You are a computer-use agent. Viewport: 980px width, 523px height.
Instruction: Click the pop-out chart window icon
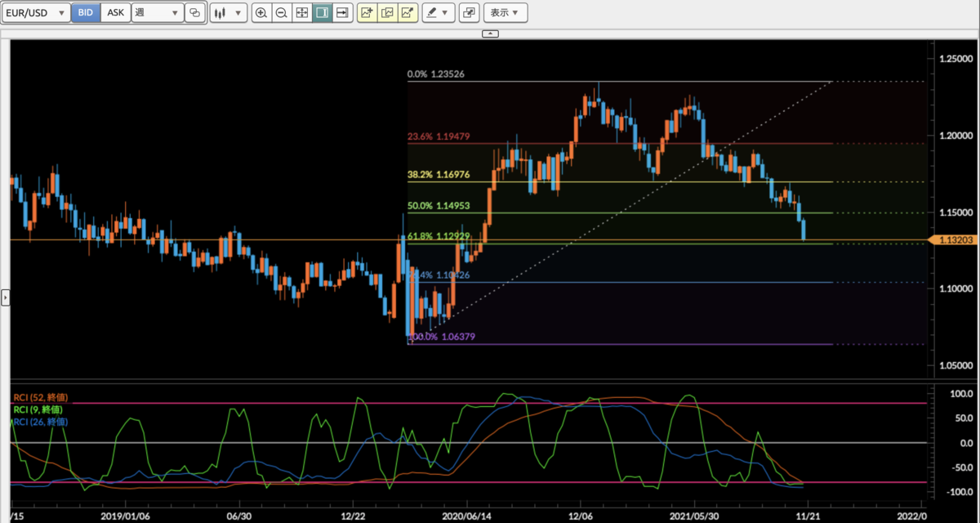[469, 13]
